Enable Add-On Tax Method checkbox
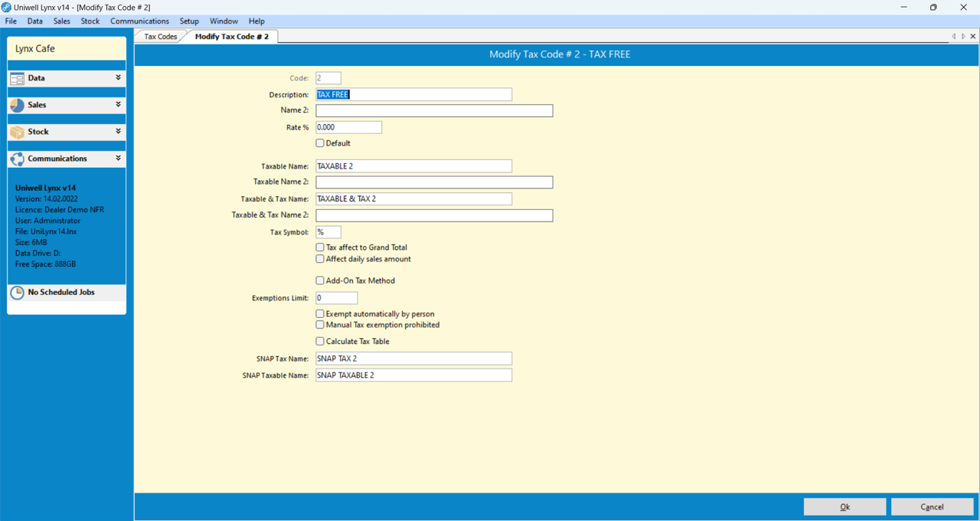Screen dimensions: 980x521 click(x=320, y=280)
